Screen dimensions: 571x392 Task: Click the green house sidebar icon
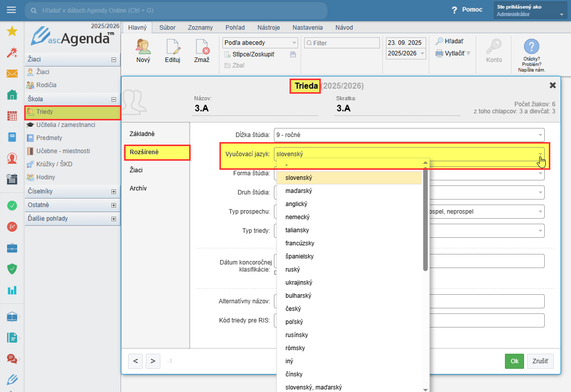point(12,95)
